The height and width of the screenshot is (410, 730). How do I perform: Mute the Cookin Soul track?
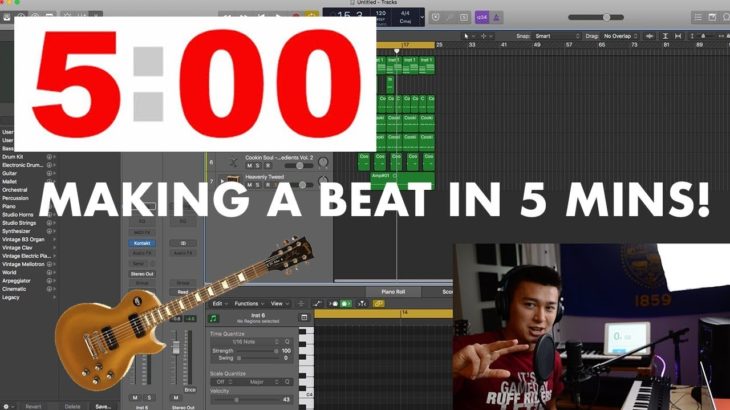(x=249, y=166)
